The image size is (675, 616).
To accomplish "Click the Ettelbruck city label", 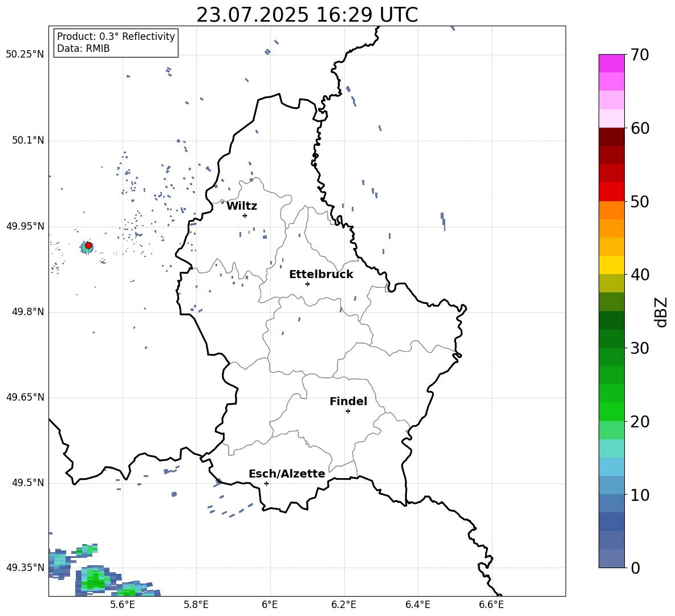I will 321,275.
